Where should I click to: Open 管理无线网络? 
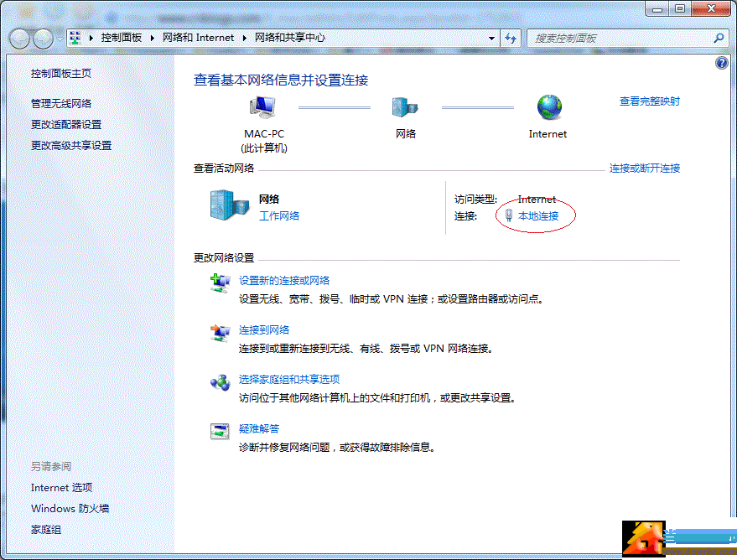click(x=61, y=103)
